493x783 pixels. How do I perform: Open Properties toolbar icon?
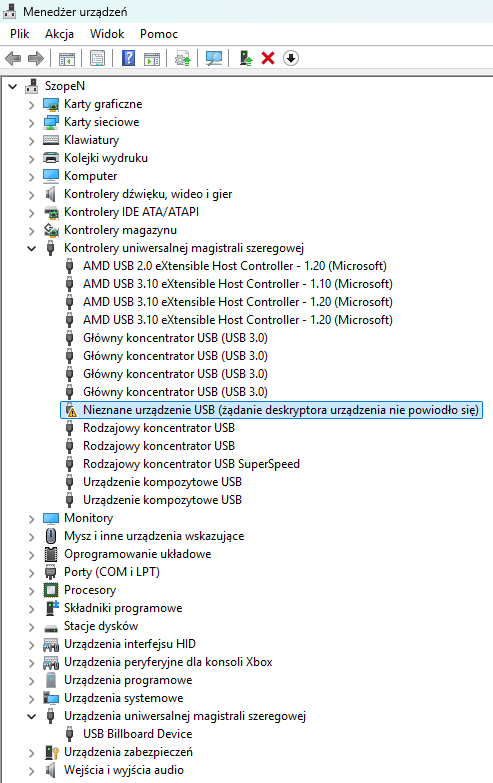(97, 58)
